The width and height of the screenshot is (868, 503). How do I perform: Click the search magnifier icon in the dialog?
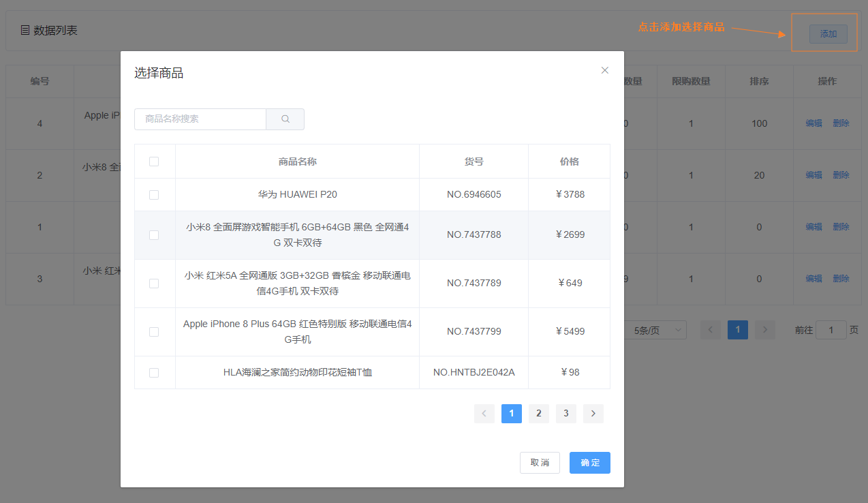point(285,119)
